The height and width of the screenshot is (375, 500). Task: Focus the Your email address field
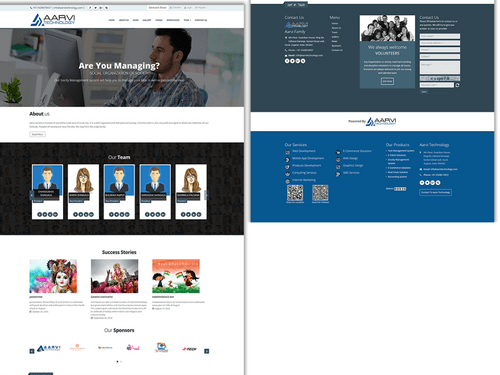tap(440, 43)
